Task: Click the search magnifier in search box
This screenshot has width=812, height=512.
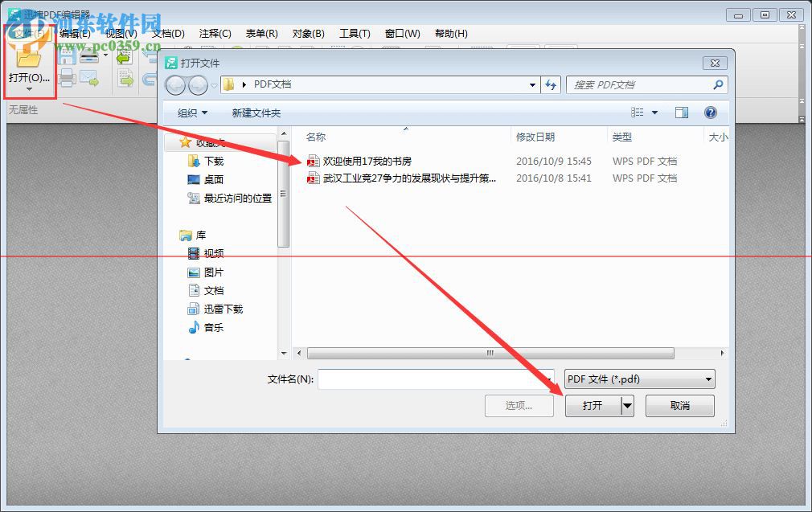Action: pyautogui.click(x=718, y=84)
